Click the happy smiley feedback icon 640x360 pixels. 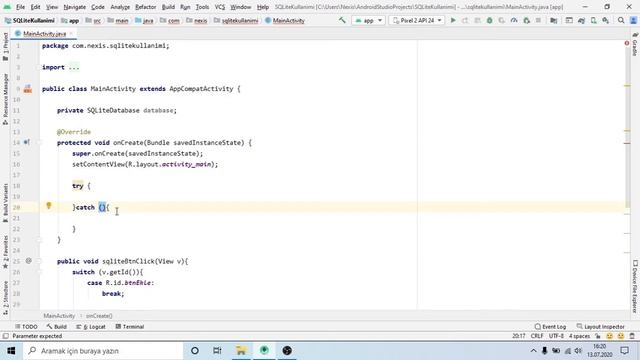click(x=609, y=336)
